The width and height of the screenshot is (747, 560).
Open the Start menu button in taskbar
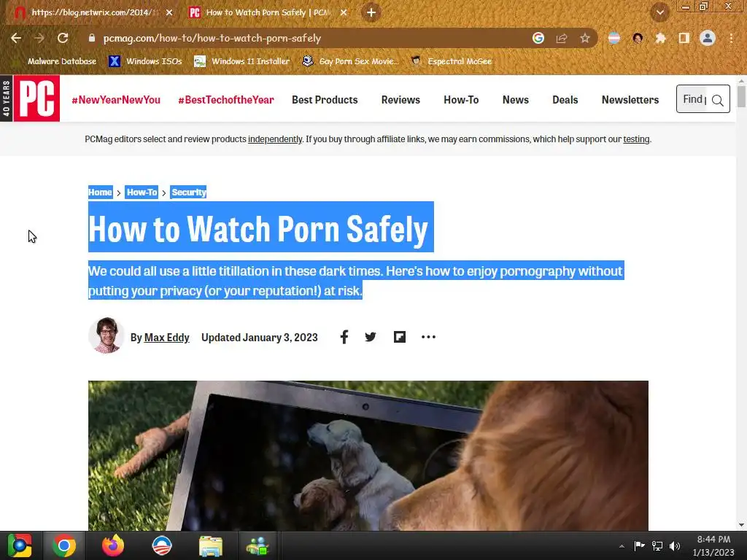pyautogui.click(x=20, y=545)
